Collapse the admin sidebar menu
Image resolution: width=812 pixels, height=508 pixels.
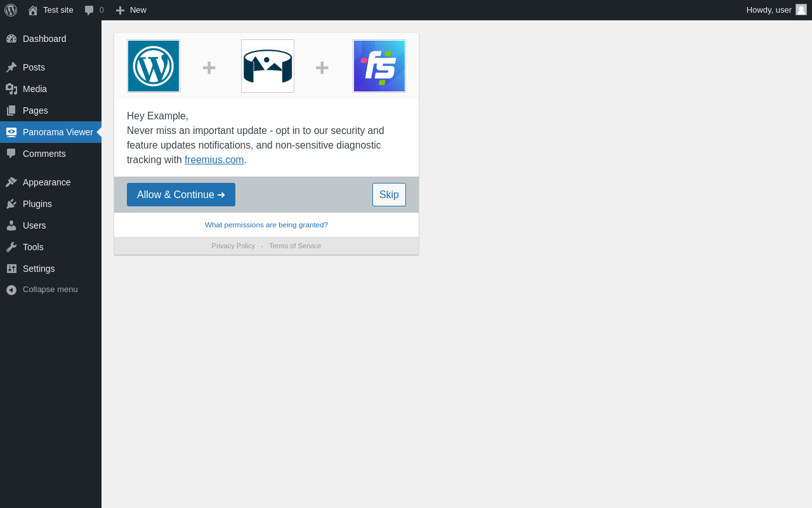[x=50, y=290]
